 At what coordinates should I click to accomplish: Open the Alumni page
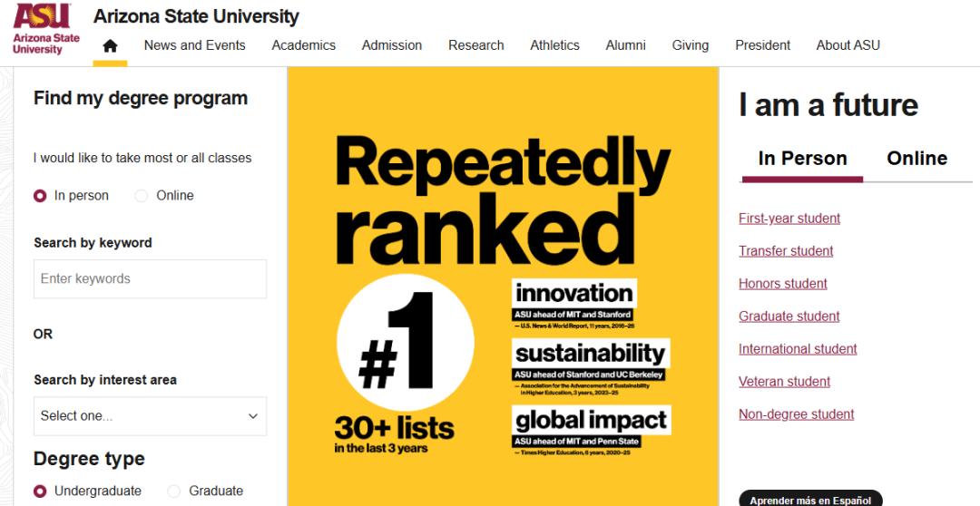[x=625, y=45]
